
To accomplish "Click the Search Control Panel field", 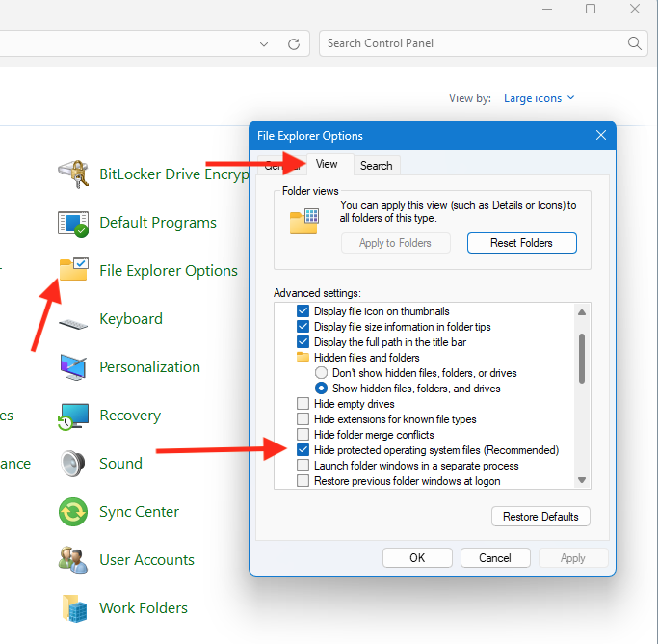I will [x=472, y=43].
